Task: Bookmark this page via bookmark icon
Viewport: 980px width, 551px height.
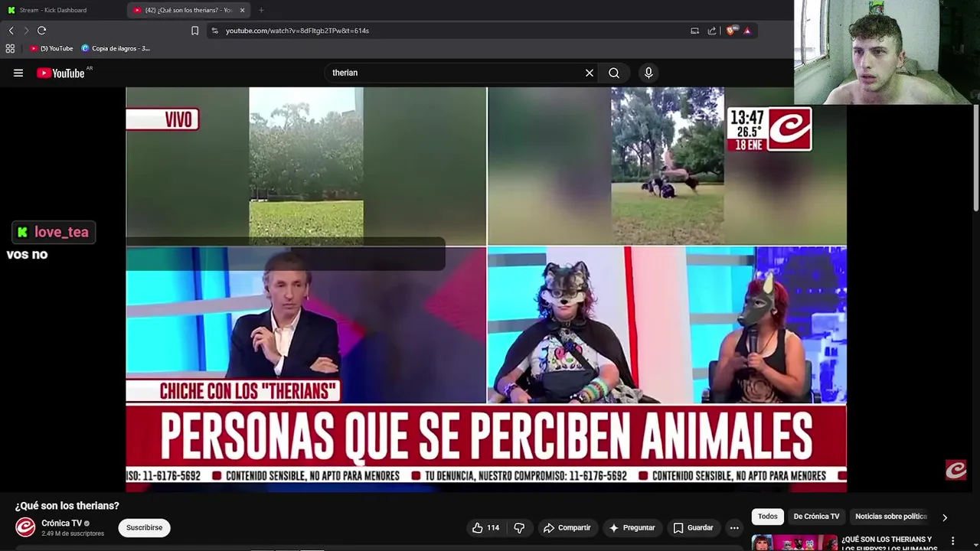Action: 194,31
